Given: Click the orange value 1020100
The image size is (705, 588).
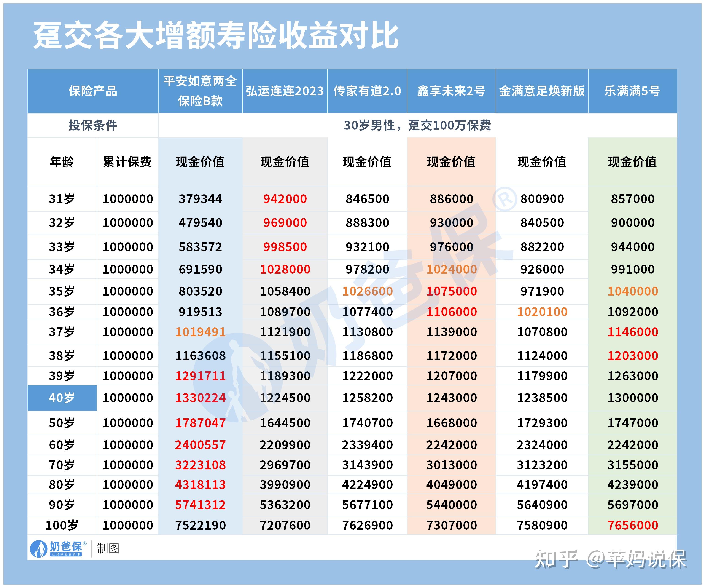Looking at the screenshot, I should (542, 312).
